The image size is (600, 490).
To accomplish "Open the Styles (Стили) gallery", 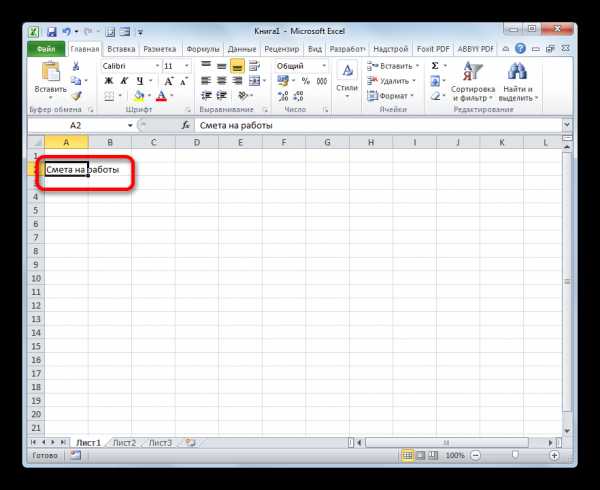I will point(347,80).
